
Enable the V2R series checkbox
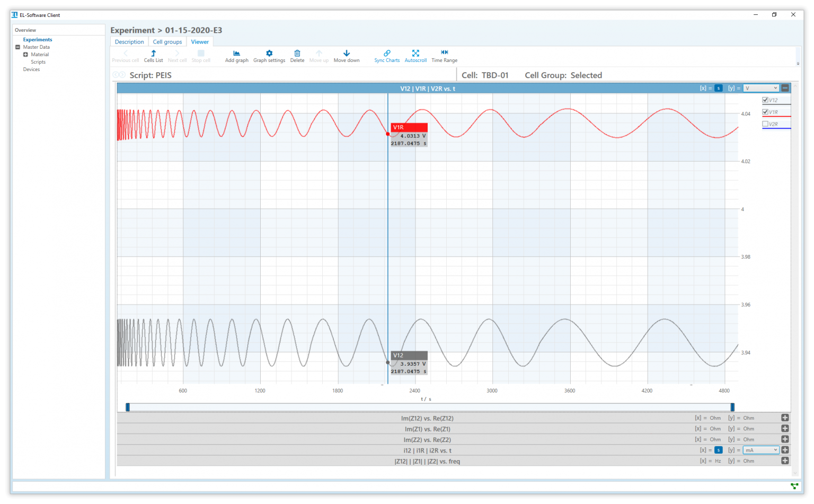point(765,124)
